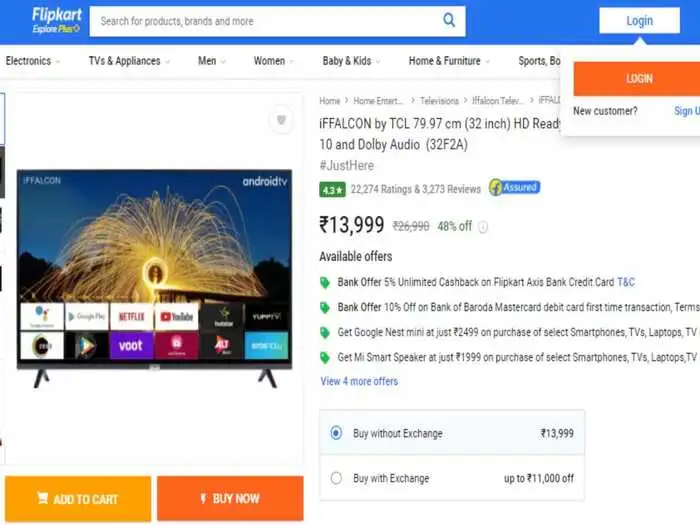Click the Flipkart Assured badge

514,188
